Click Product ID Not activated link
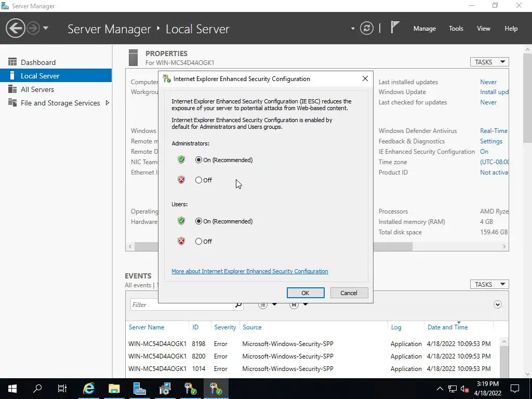 point(494,172)
